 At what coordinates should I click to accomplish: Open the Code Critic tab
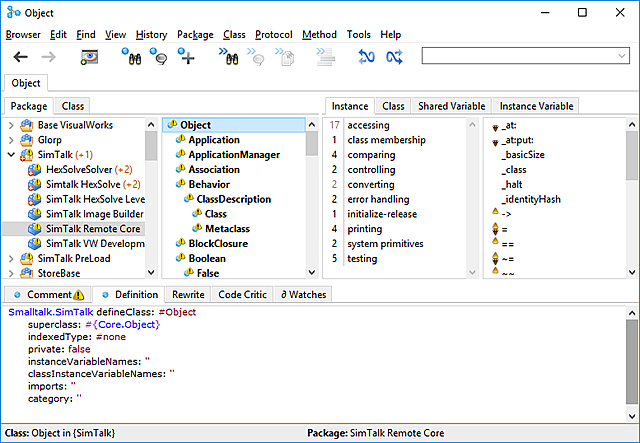pyautogui.click(x=242, y=295)
